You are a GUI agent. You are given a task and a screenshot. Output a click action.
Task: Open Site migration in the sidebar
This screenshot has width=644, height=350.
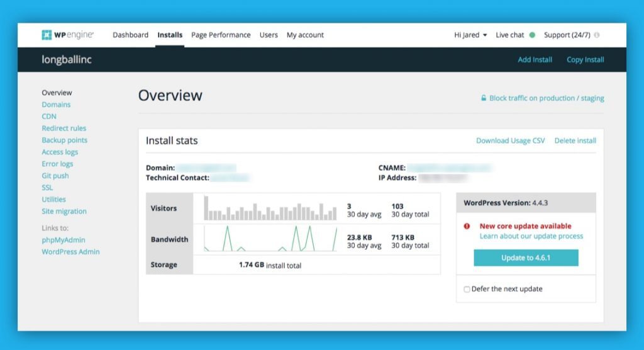[x=64, y=212]
